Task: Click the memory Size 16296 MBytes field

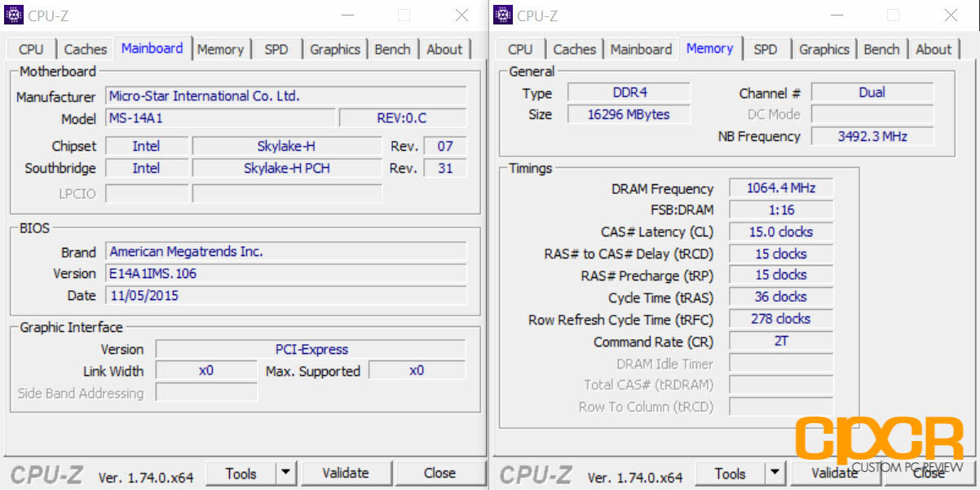Action: tap(629, 115)
